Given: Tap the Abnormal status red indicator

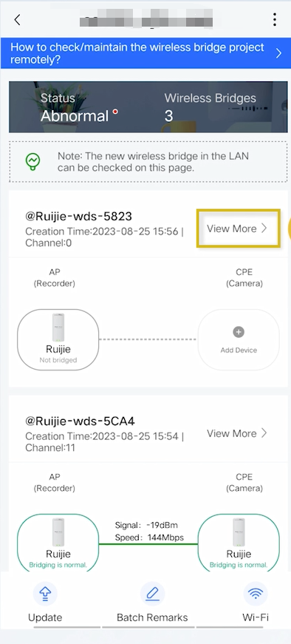Looking at the screenshot, I should point(116,112).
